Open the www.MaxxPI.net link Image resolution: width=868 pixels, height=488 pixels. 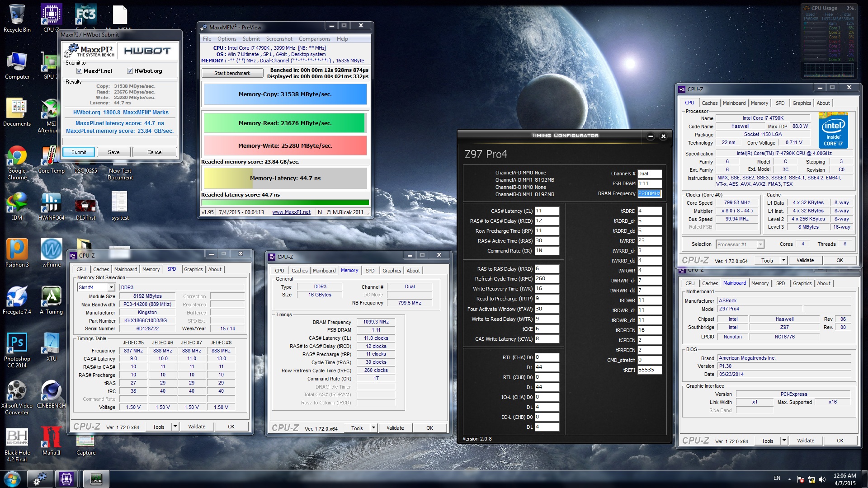pyautogui.click(x=291, y=212)
